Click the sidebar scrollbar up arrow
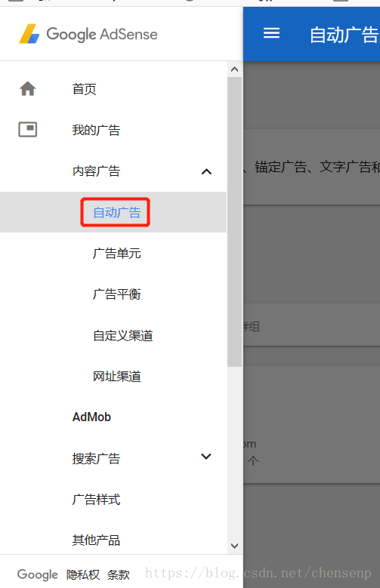 click(x=235, y=69)
